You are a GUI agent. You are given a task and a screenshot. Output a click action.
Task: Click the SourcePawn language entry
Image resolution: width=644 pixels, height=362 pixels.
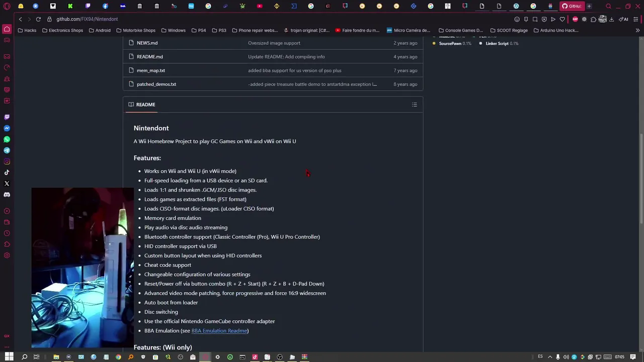point(452,43)
